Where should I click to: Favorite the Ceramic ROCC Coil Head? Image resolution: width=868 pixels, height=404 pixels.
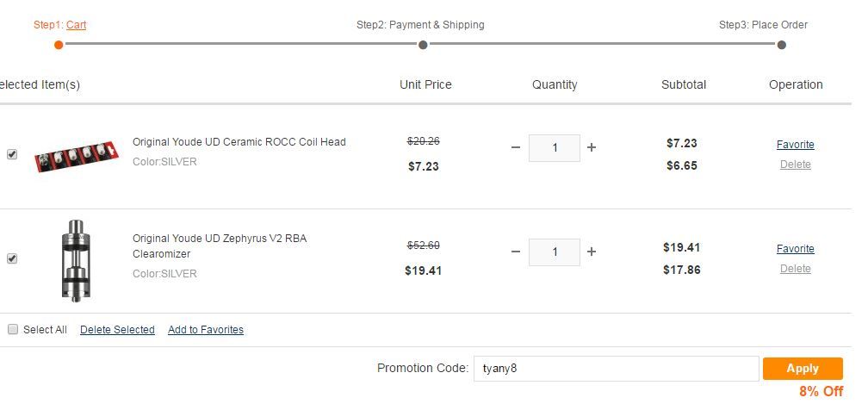coord(795,145)
